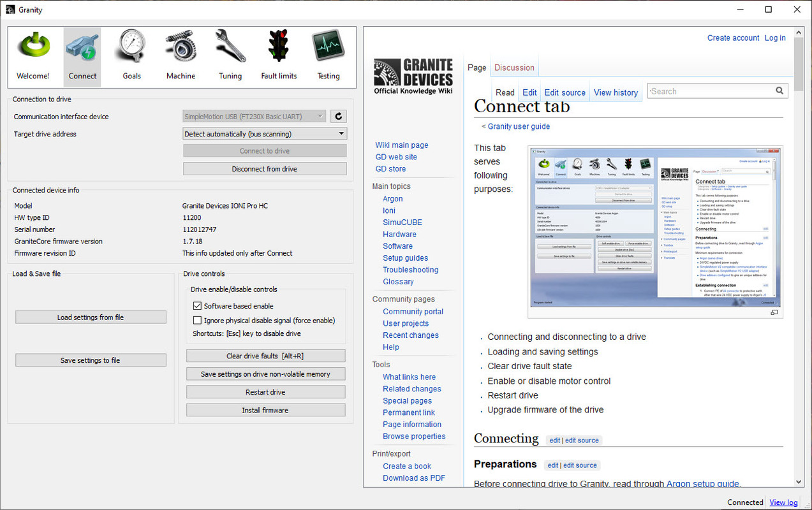Toggle Software based enable checkbox
The image size is (812, 510).
(197, 306)
